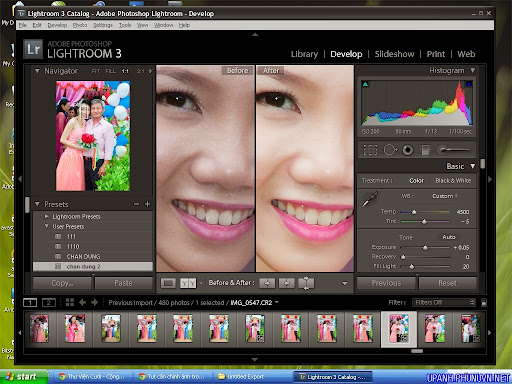Click the Reset button
This screenshot has height=384, width=512.
click(447, 283)
